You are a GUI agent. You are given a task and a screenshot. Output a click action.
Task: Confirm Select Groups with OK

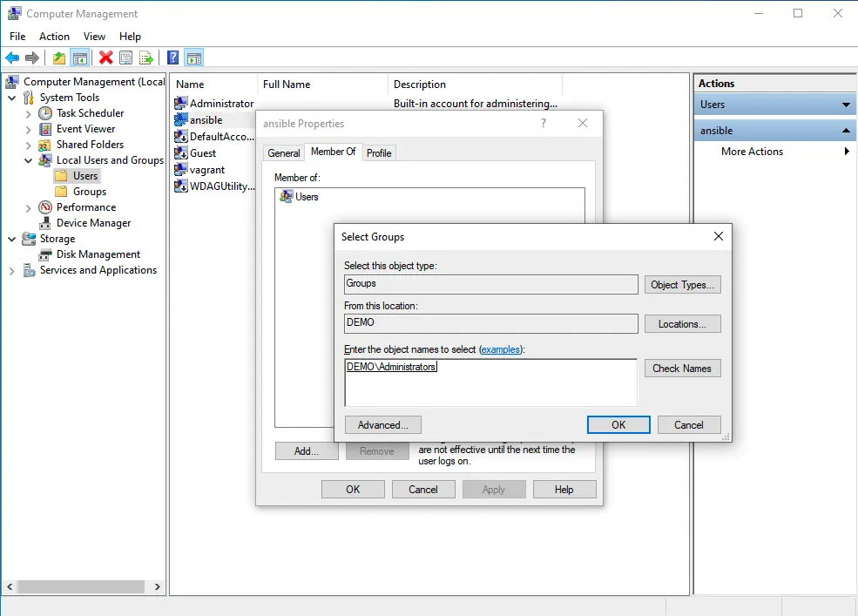(x=618, y=425)
